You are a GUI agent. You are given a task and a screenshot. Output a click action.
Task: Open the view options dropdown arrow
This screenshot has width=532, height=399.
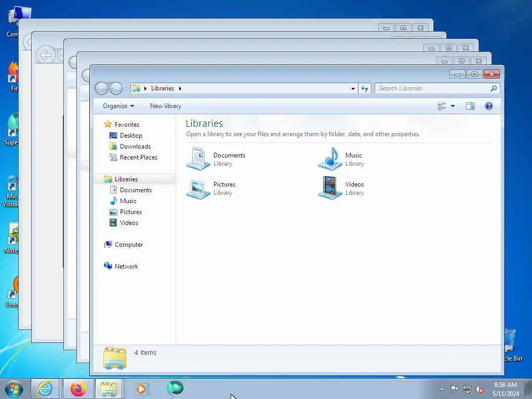coord(453,106)
